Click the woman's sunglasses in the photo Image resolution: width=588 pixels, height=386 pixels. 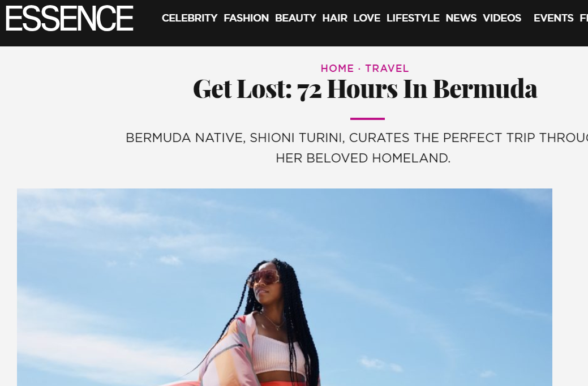(263, 277)
